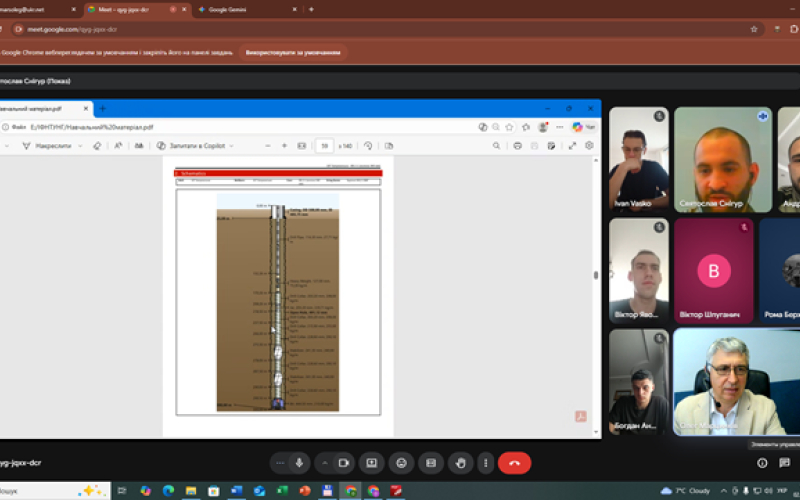Click the raise hand icon
This screenshot has height=500, width=800.
tap(460, 463)
